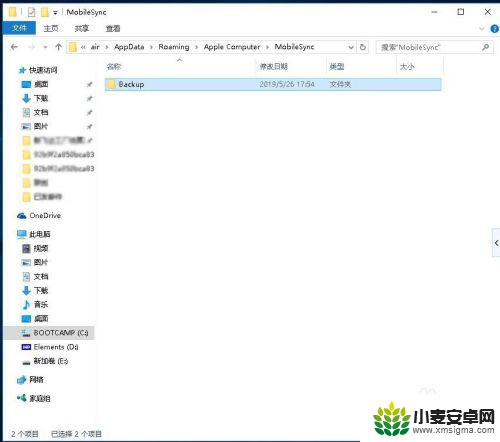Click title bar new folder icon
Viewport: 500px width, 442px height.
[x=45, y=12]
